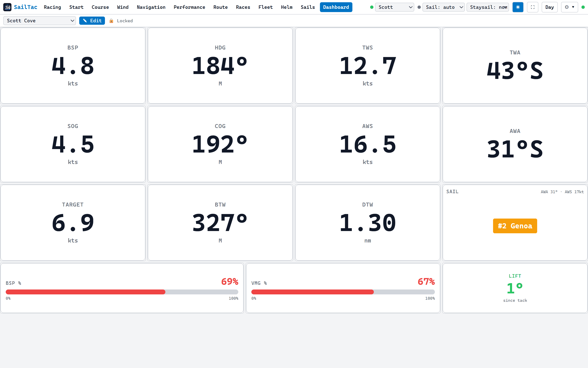The width and height of the screenshot is (588, 368).
Task: Select the Fleet tab
Action: click(x=266, y=7)
